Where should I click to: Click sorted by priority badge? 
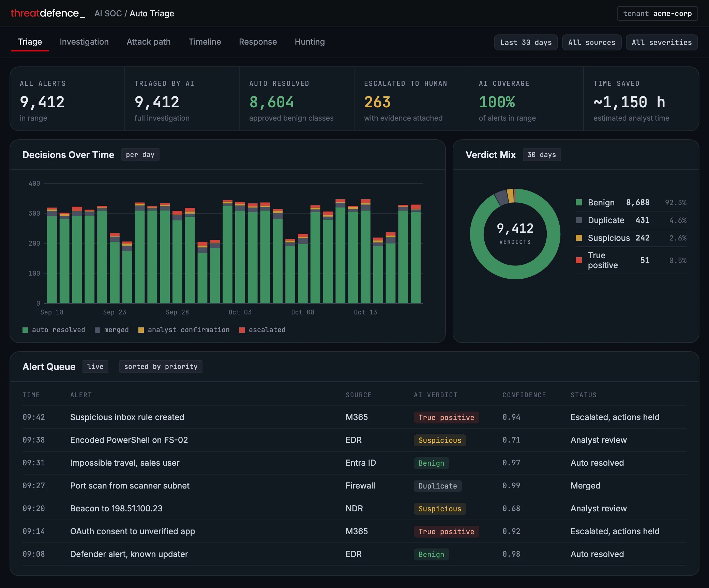click(x=161, y=367)
